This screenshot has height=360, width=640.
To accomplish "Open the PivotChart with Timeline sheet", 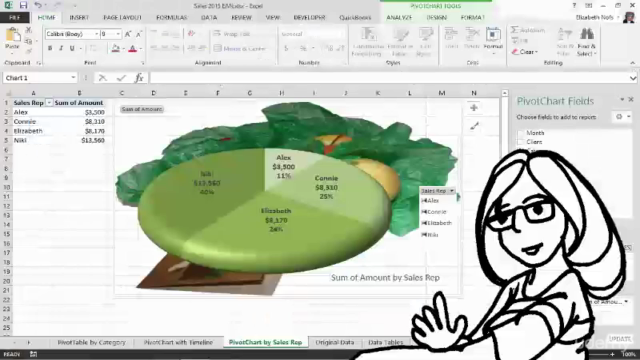I will pos(178,342).
